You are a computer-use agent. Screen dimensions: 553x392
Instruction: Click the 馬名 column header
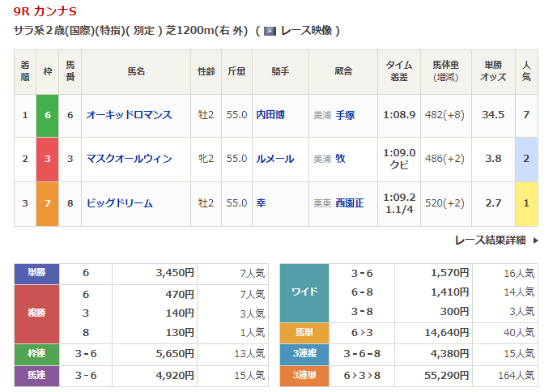click(135, 71)
